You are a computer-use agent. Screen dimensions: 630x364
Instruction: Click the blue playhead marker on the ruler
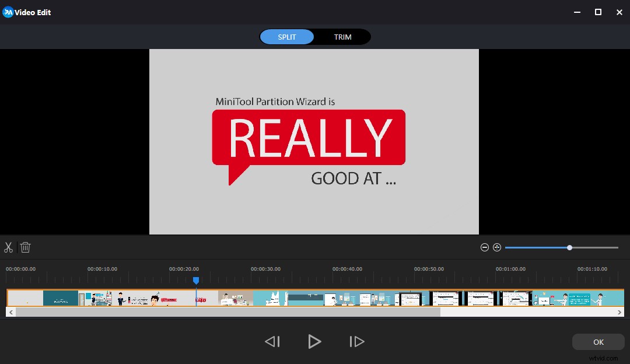point(196,281)
